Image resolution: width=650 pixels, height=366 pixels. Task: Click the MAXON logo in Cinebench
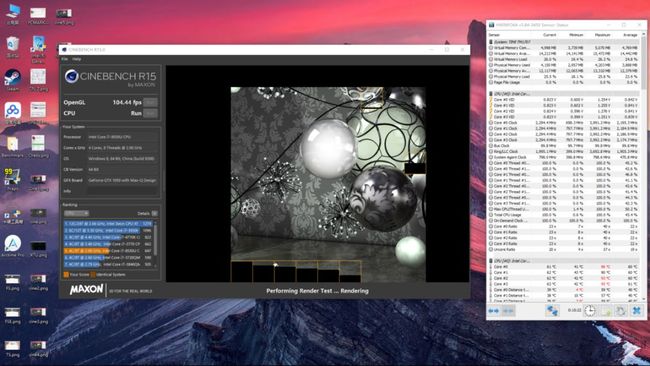click(87, 289)
